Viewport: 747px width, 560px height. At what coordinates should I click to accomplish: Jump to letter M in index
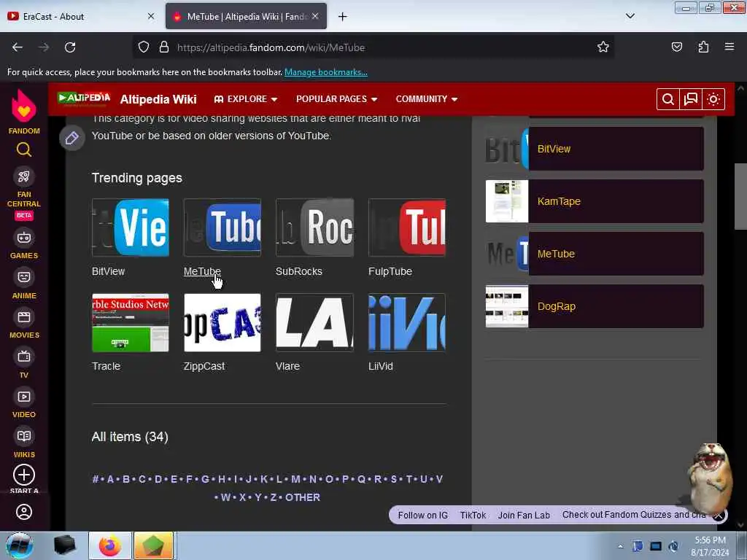pyautogui.click(x=295, y=479)
